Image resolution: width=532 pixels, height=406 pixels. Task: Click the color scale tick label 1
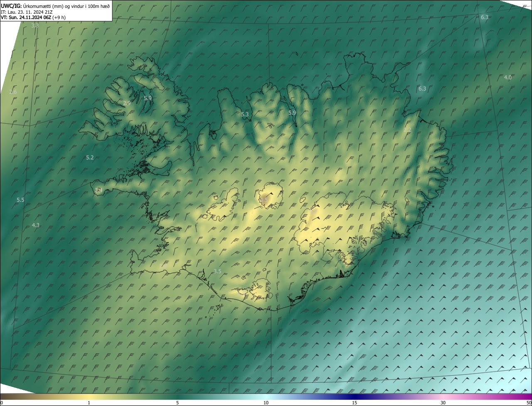point(89,403)
